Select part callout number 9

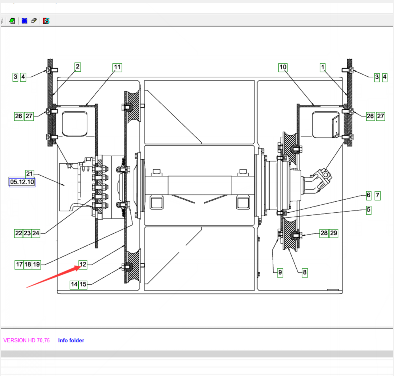click(x=280, y=273)
